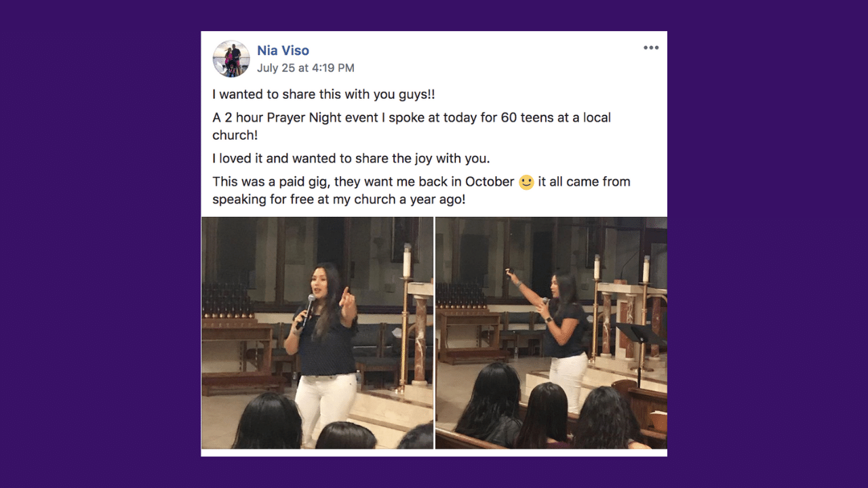The height and width of the screenshot is (488, 868).
Task: Click the sentence about the 2 hour Prayer Night event
Action: click(412, 126)
